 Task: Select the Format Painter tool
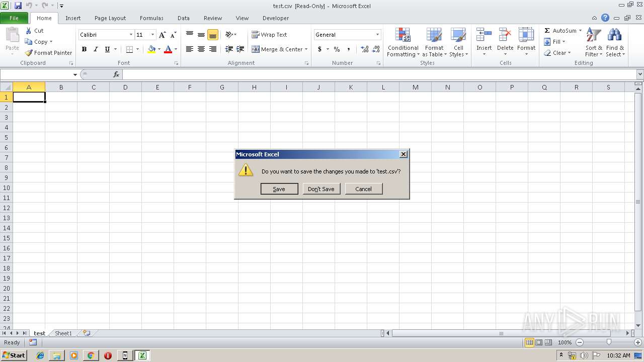pyautogui.click(x=49, y=53)
